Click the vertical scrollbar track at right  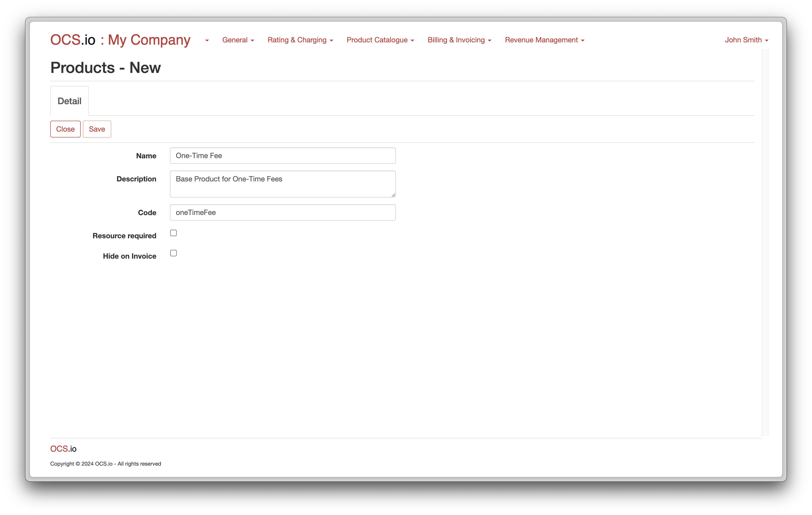765,243
